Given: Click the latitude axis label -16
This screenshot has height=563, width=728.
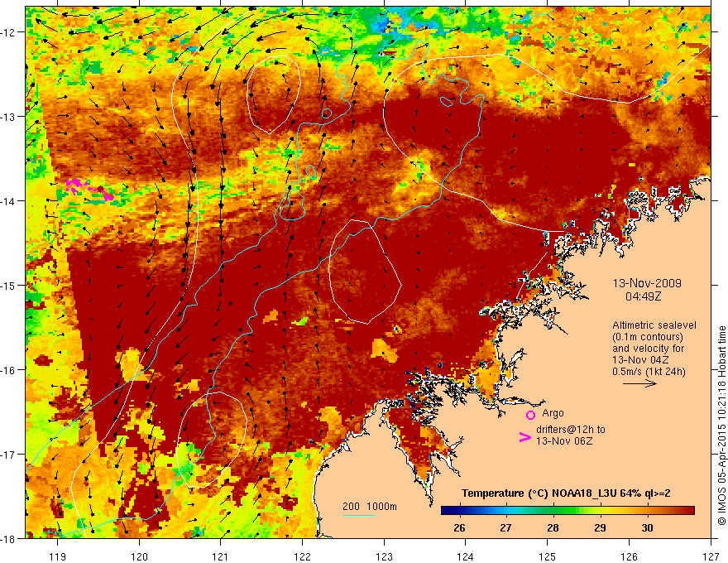Looking at the screenshot, I should 8,370.
